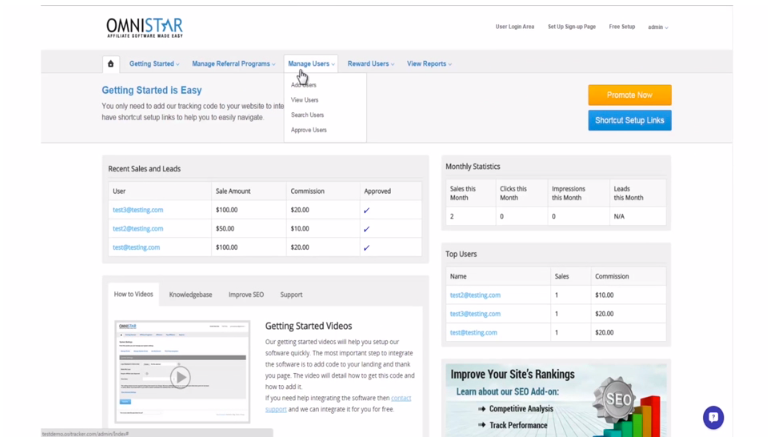Image resolution: width=768 pixels, height=448 pixels.
Task: Open the Improve SEO tab
Action: (246, 295)
